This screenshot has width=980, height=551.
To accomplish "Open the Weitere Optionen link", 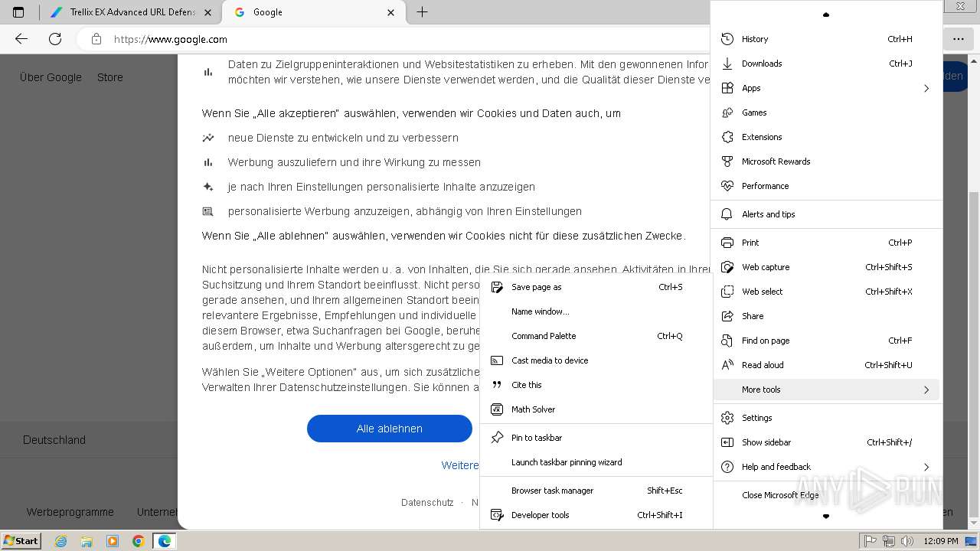I will tap(460, 465).
